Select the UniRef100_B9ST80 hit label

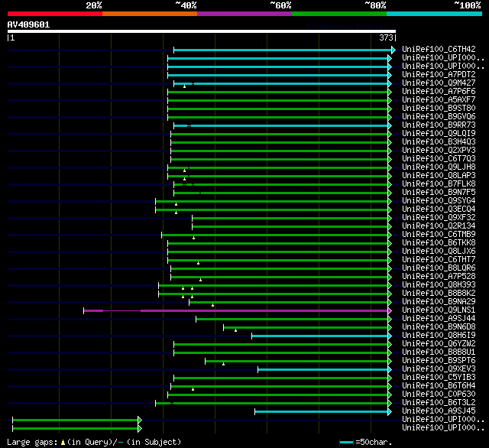tap(439, 109)
